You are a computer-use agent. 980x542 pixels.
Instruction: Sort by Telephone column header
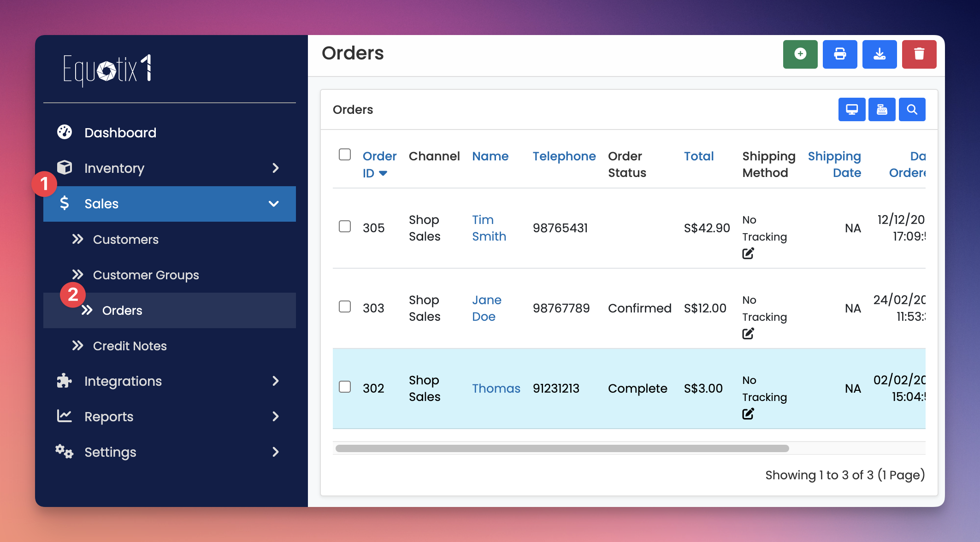564,156
